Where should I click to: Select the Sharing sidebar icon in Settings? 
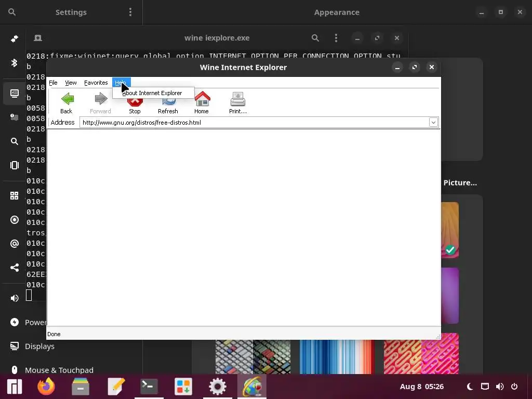[x=14, y=268]
